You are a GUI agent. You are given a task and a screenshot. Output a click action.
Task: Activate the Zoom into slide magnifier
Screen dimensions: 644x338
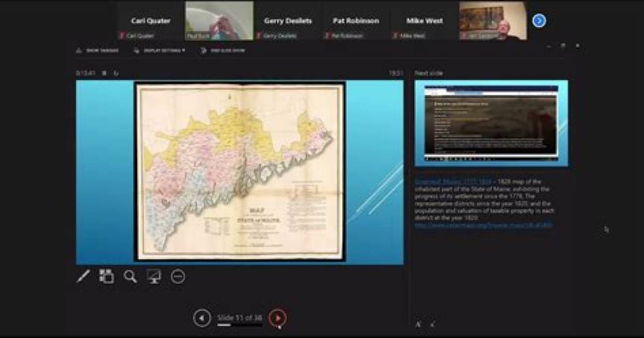tap(130, 277)
